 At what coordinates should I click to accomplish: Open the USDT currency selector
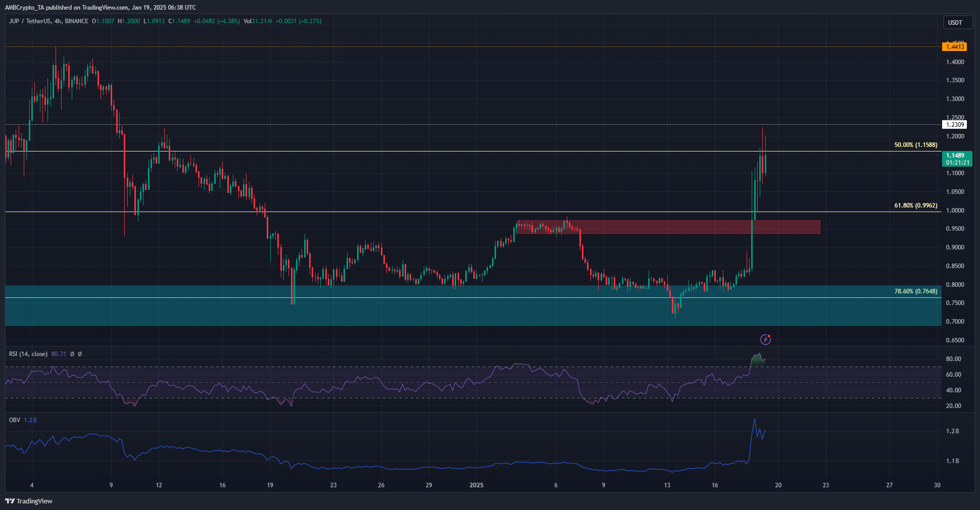pyautogui.click(x=955, y=22)
